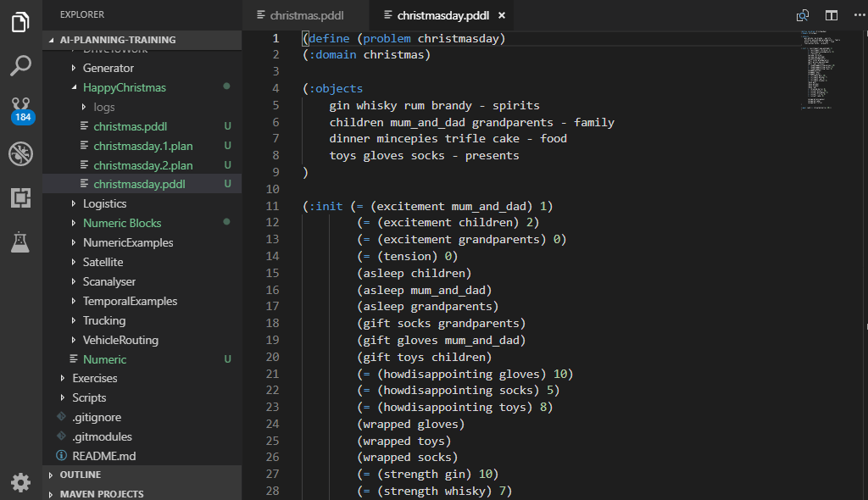
Task: Click '(gift toys children)' on line 20
Action: point(425,357)
